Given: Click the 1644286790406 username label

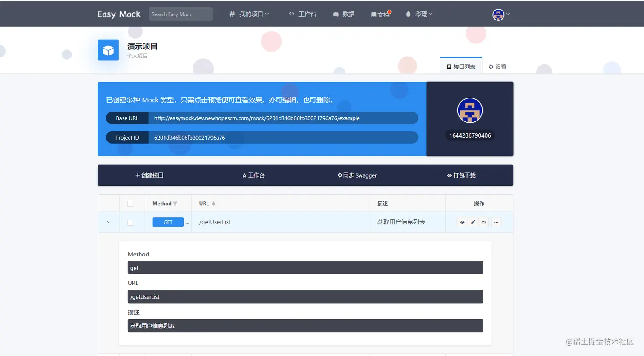Looking at the screenshot, I should click(x=470, y=135).
